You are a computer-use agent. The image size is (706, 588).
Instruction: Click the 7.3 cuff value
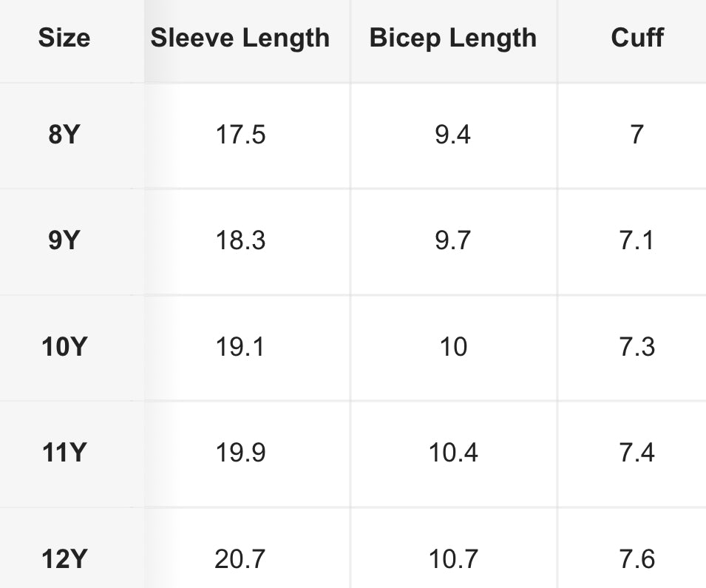tap(637, 347)
